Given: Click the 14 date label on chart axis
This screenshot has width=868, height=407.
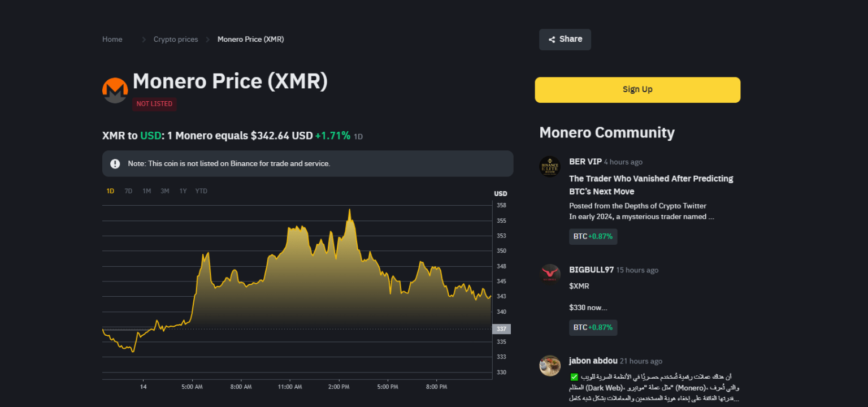Looking at the screenshot, I should (x=144, y=387).
